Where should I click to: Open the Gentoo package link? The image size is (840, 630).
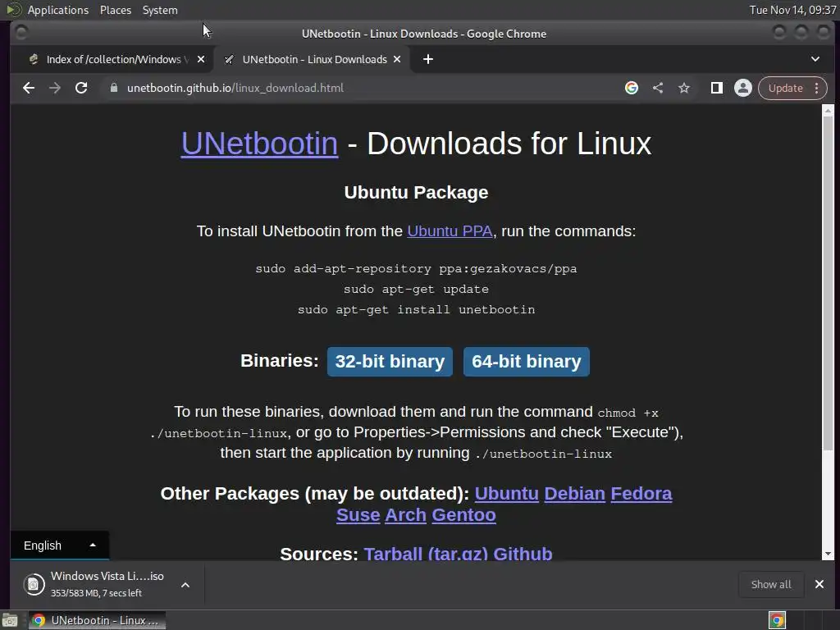pyautogui.click(x=464, y=515)
